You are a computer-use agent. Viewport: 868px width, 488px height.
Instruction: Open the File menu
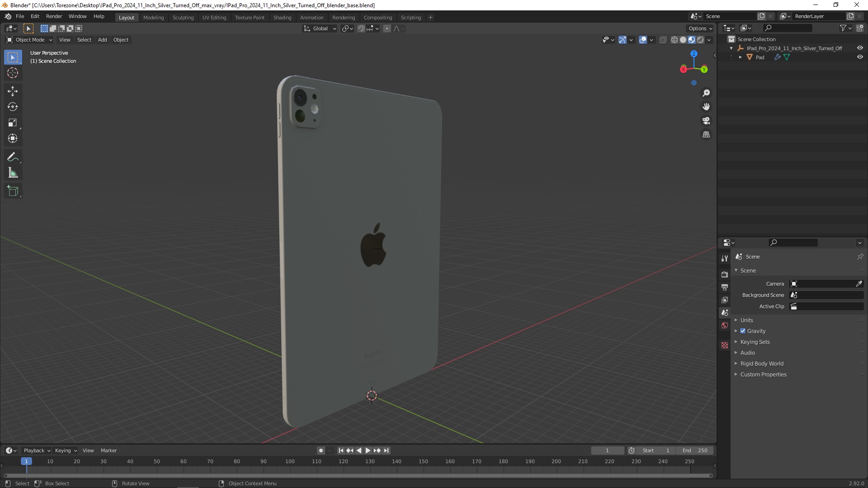[20, 16]
